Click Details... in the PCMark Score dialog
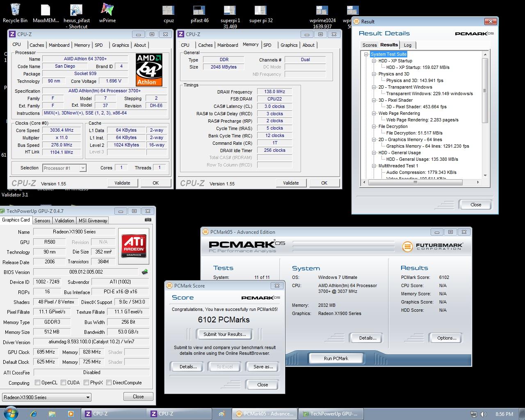Screen dimensions: 525x420 (188, 367)
